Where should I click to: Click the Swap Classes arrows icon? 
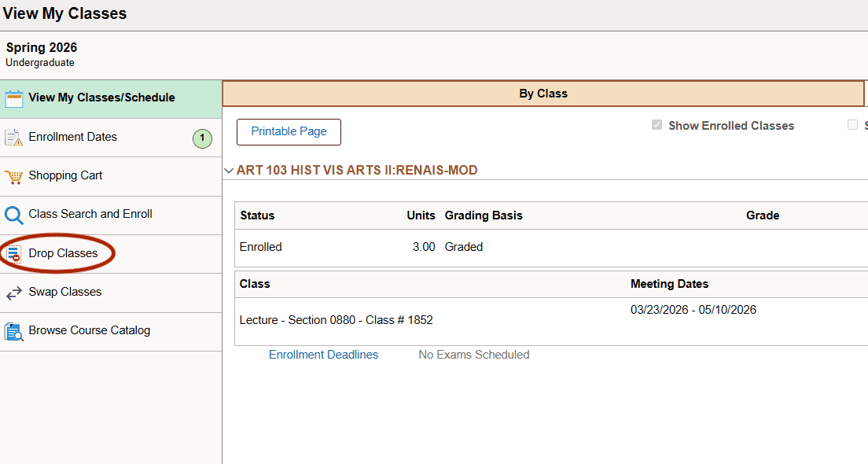[x=13, y=292]
